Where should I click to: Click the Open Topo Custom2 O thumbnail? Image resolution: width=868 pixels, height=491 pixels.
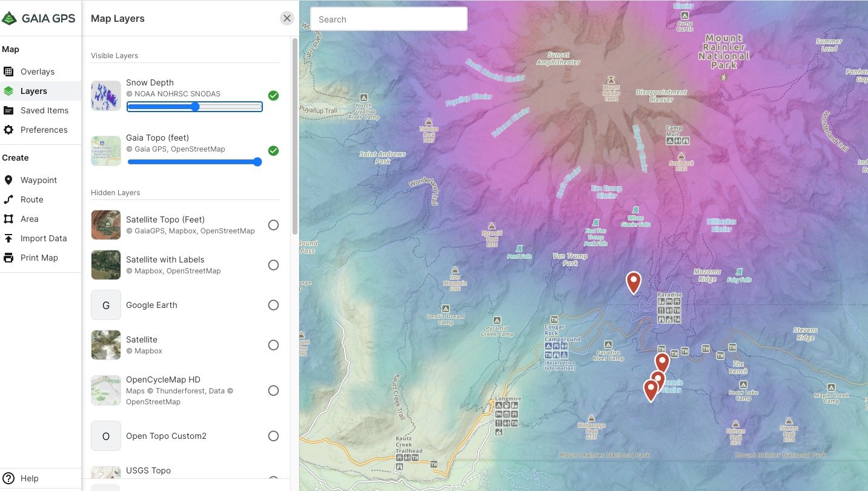106,436
